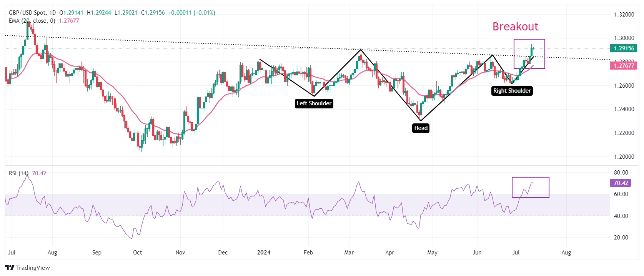This screenshot has height=276, width=644.
Task: Select the pink 1.27677 EMA price label
Action: click(624, 66)
